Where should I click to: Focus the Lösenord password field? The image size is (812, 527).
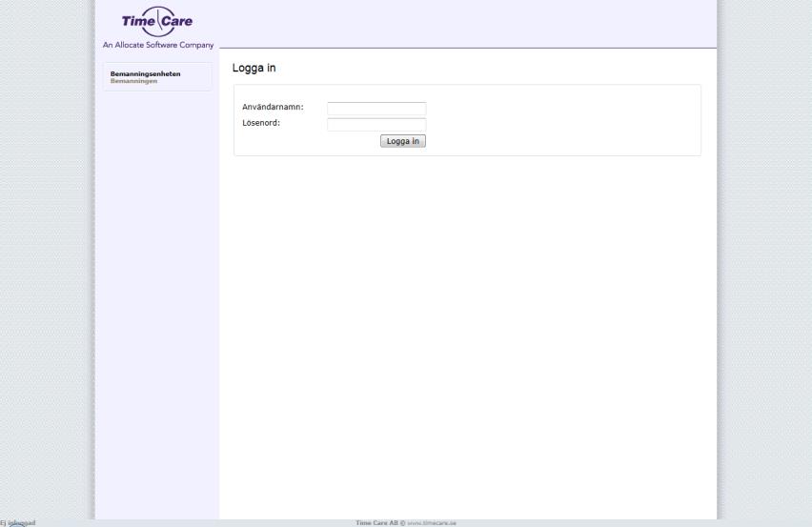pyautogui.click(x=376, y=124)
